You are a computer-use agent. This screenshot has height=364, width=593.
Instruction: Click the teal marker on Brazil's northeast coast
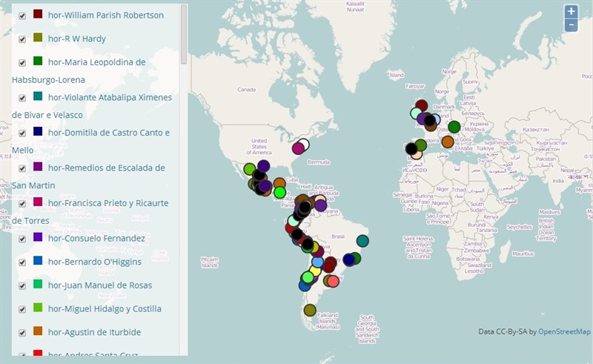pos(362,241)
